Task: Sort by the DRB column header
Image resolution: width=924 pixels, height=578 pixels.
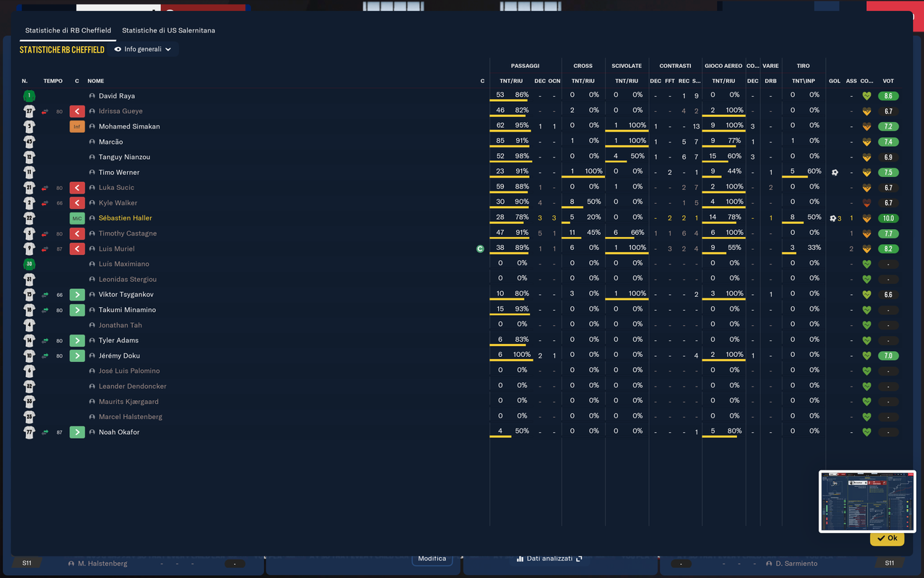Action: (x=771, y=81)
